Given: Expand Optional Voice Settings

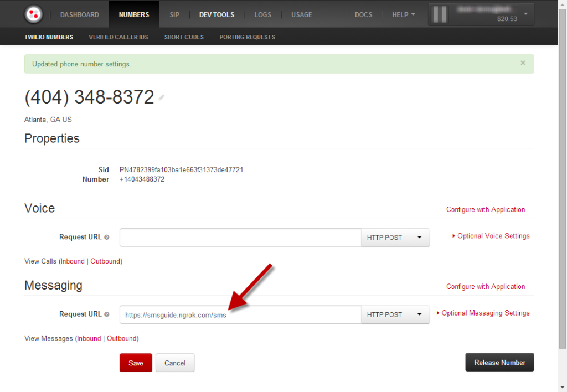Looking at the screenshot, I should [491, 236].
